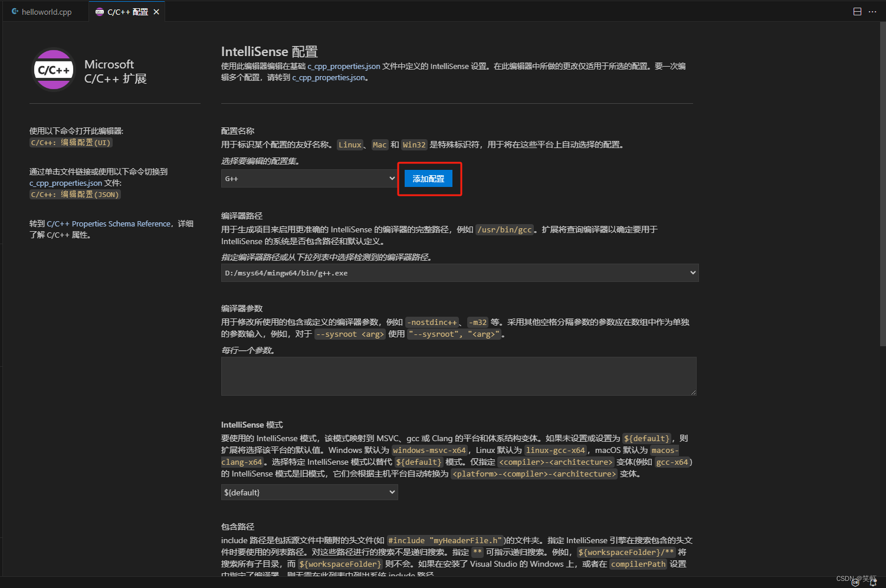Click into the compiler arguments text area
The image size is (886, 588).
pyautogui.click(x=458, y=376)
